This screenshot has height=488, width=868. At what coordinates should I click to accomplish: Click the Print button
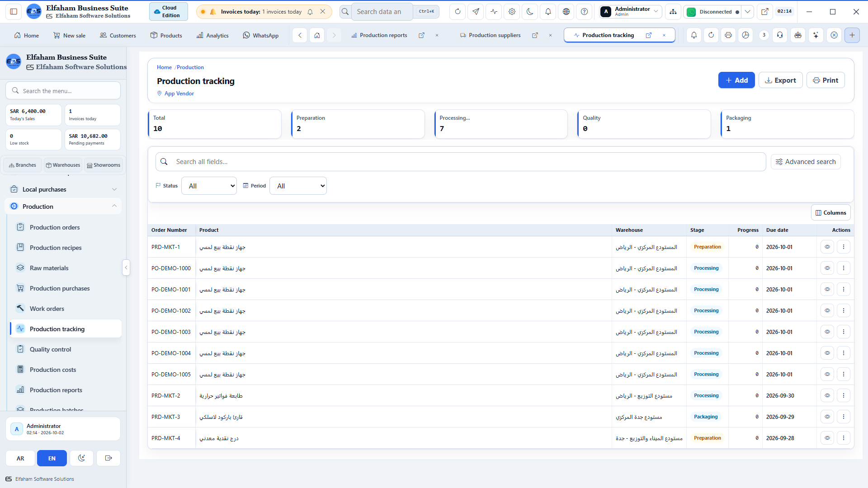click(826, 80)
